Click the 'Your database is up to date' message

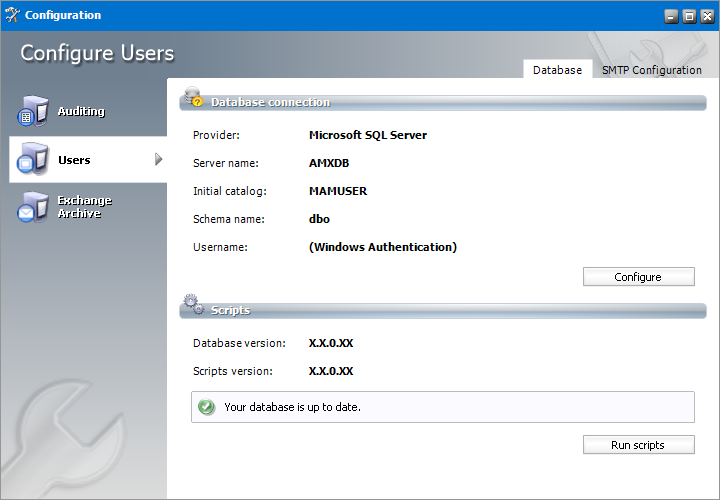(292, 407)
